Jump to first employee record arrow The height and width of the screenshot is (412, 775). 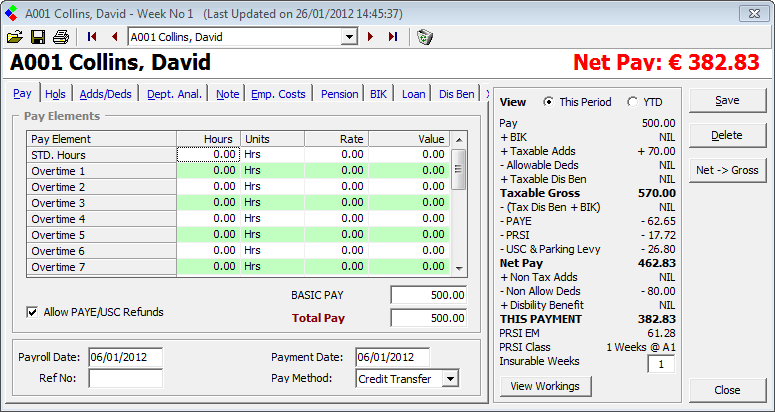pos(92,37)
